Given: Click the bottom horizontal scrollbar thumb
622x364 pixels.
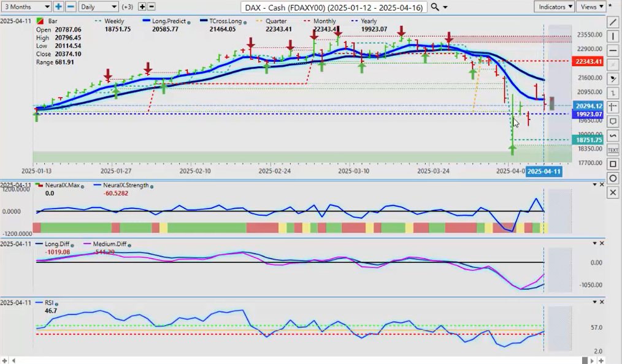Looking at the screenshot, I should pyautogui.click(x=585, y=360).
